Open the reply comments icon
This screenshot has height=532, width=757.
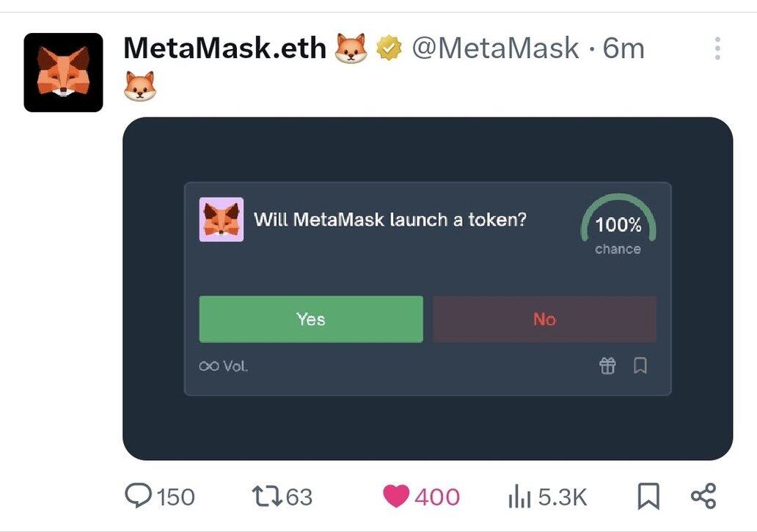pos(139,496)
